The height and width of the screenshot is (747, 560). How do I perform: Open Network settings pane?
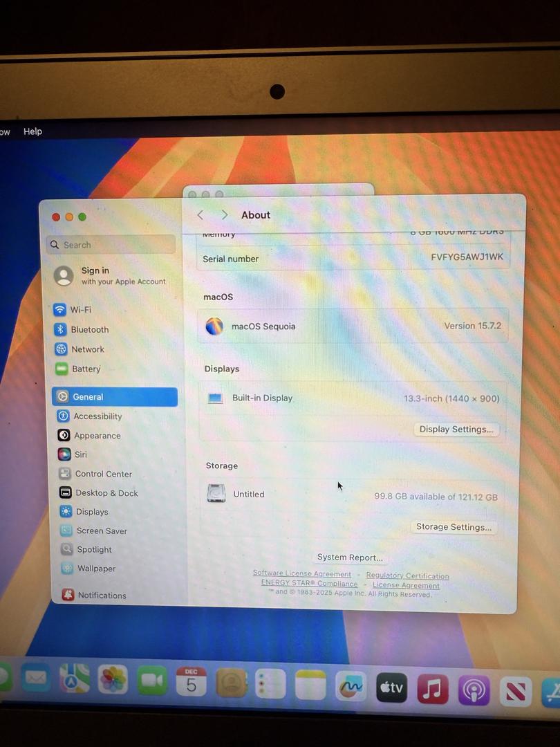pyautogui.click(x=87, y=349)
